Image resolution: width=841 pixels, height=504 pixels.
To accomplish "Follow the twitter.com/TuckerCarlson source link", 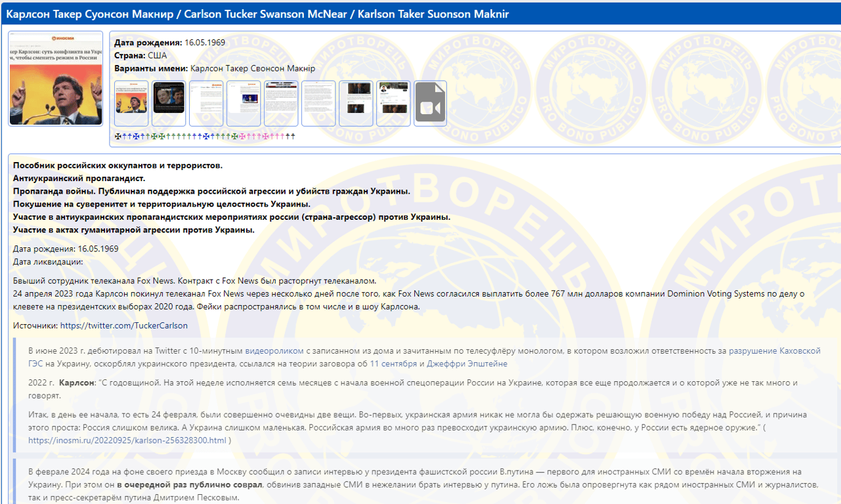I will pos(123,325).
